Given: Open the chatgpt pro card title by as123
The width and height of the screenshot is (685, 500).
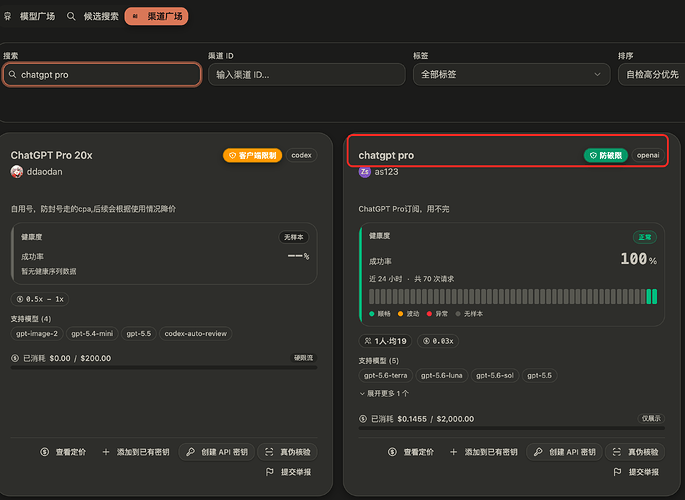Looking at the screenshot, I should (x=386, y=155).
